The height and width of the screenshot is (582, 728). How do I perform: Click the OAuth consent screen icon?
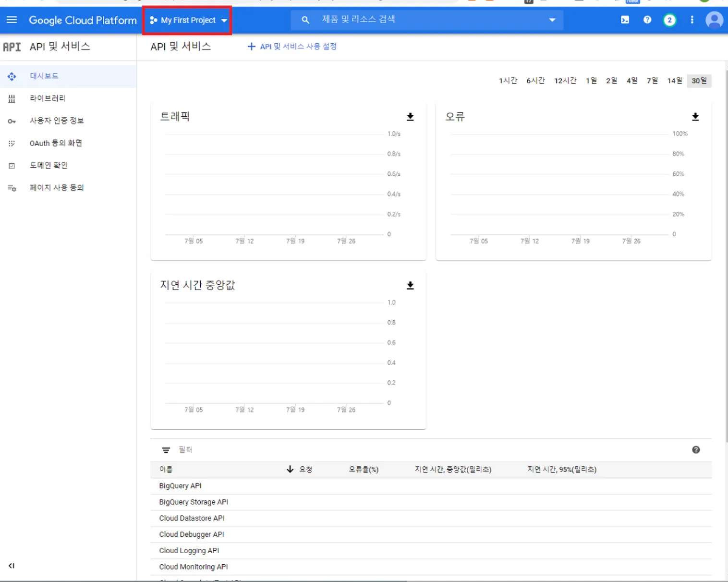click(12, 144)
